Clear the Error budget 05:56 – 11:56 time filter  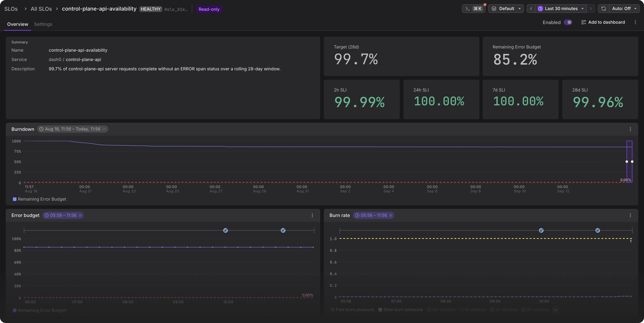pos(80,215)
